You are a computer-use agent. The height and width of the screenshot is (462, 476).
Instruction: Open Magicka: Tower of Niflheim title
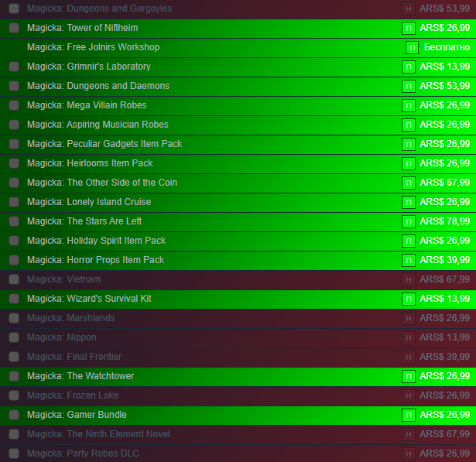click(82, 28)
